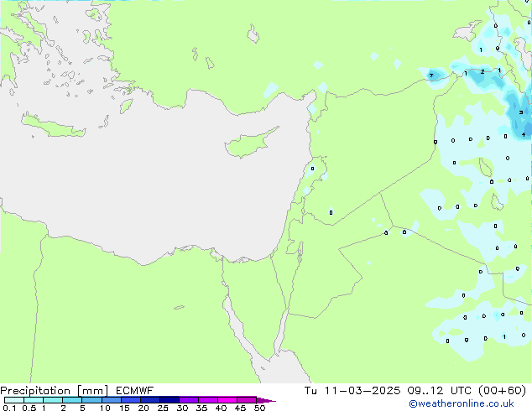The width and height of the screenshot is (532, 411).
Task: Click the legend value label '25'
Action: (163, 408)
